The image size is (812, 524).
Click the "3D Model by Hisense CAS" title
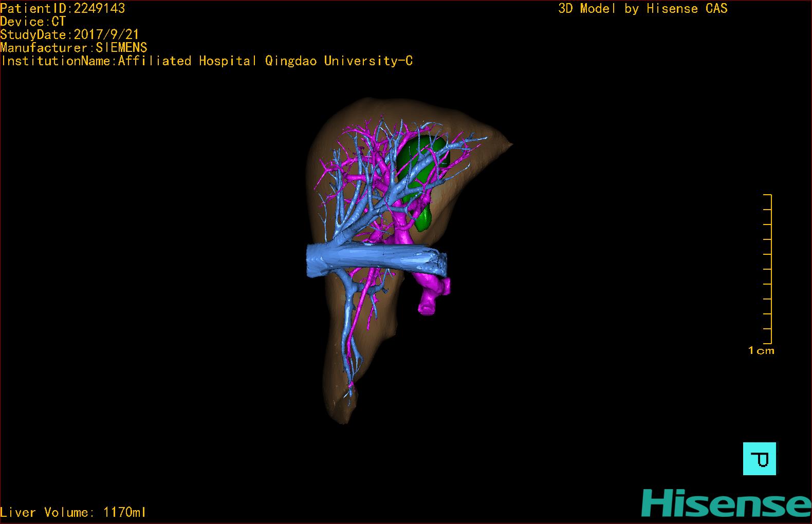coord(642,8)
